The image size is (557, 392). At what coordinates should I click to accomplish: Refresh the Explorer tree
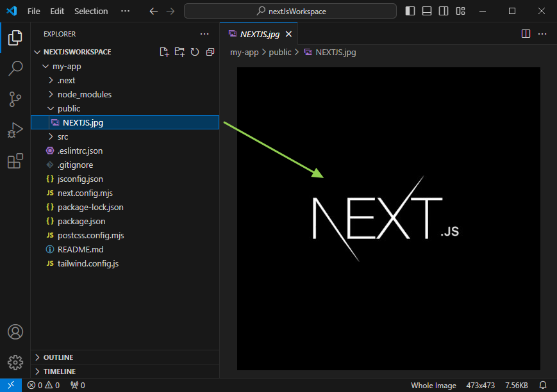(195, 52)
